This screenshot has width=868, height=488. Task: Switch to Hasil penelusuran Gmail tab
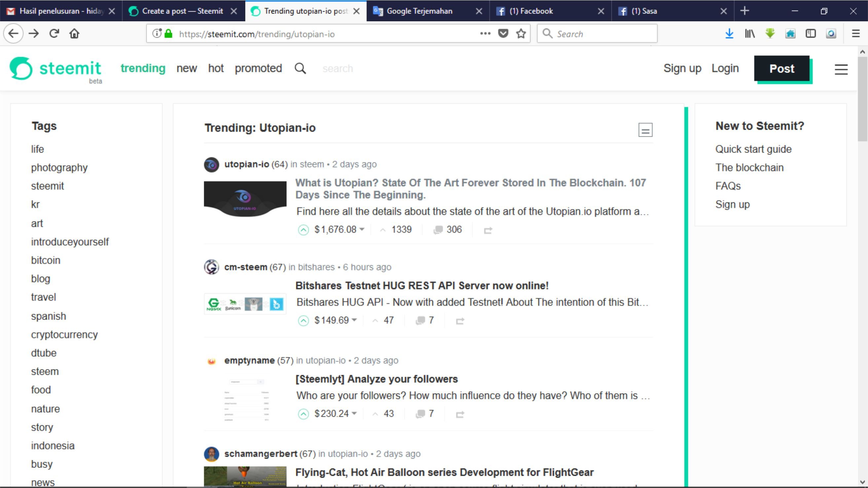(61, 11)
